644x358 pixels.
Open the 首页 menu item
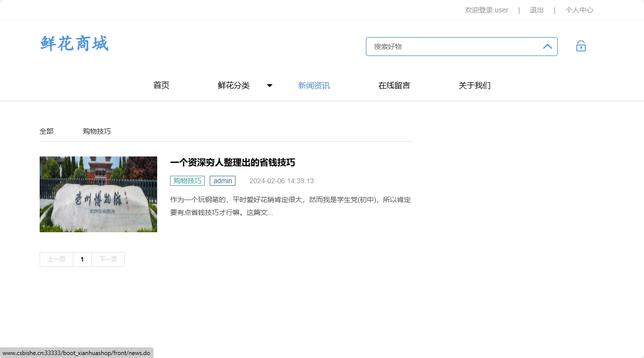click(161, 85)
